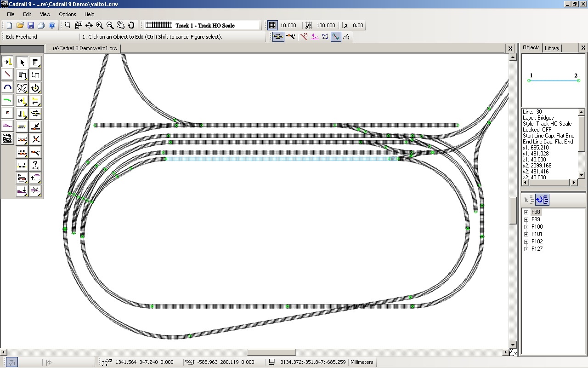The image size is (588, 368).
Task: Select the butterfly mirror tool
Action: click(x=22, y=87)
